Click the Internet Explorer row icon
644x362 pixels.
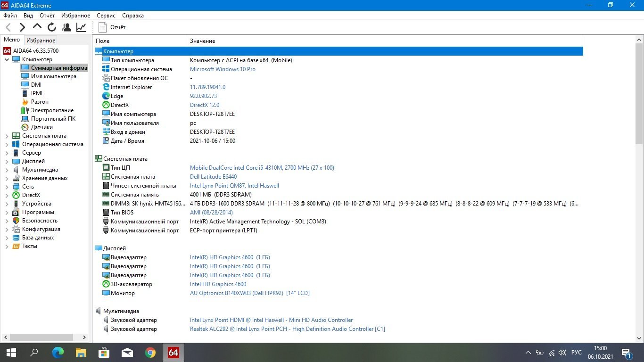click(x=106, y=87)
